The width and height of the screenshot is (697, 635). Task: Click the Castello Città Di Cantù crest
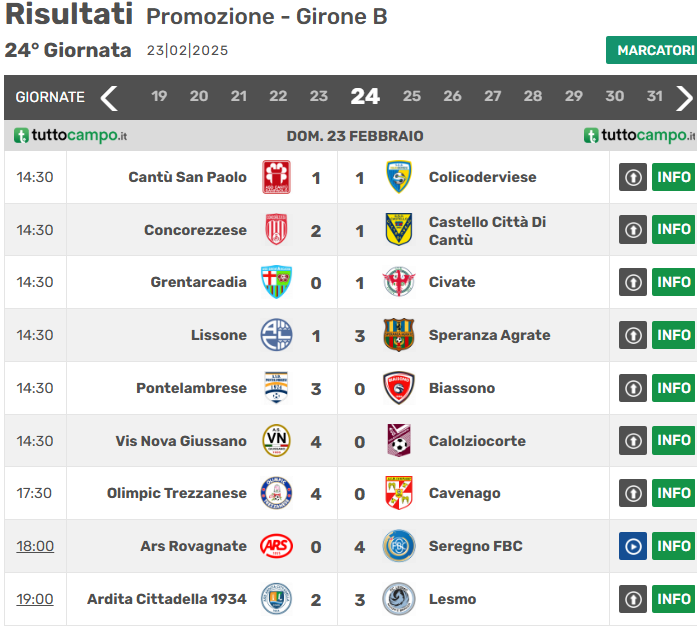click(399, 230)
